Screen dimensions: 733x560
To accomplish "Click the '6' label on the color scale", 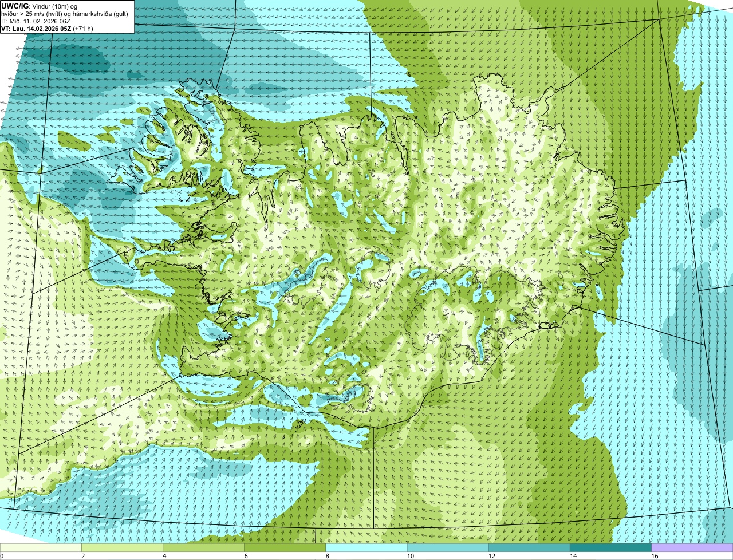I will tap(246, 556).
